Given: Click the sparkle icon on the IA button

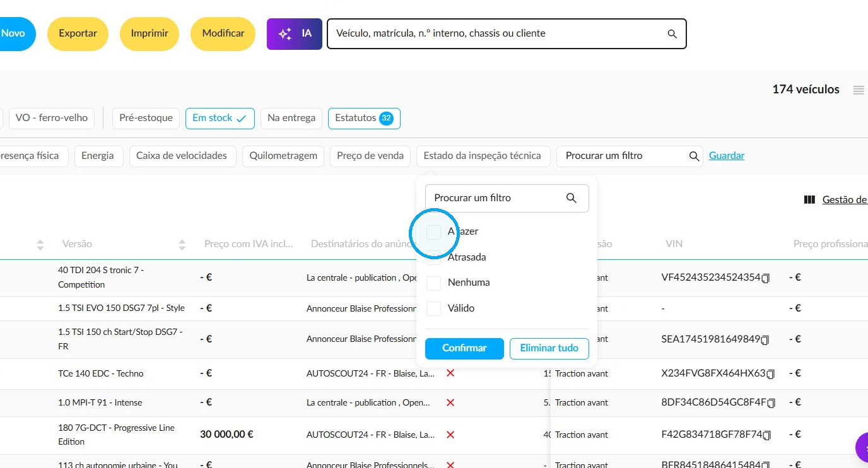Looking at the screenshot, I should pyautogui.click(x=285, y=34).
